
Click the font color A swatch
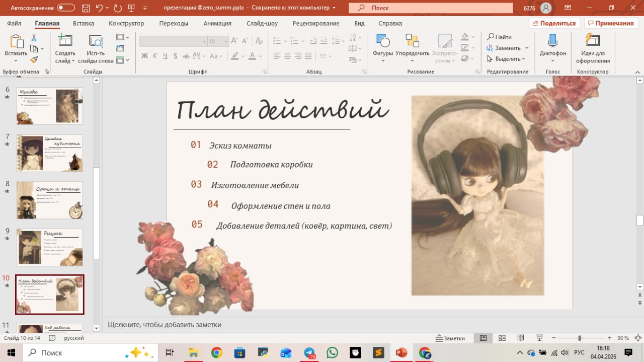coord(253,56)
